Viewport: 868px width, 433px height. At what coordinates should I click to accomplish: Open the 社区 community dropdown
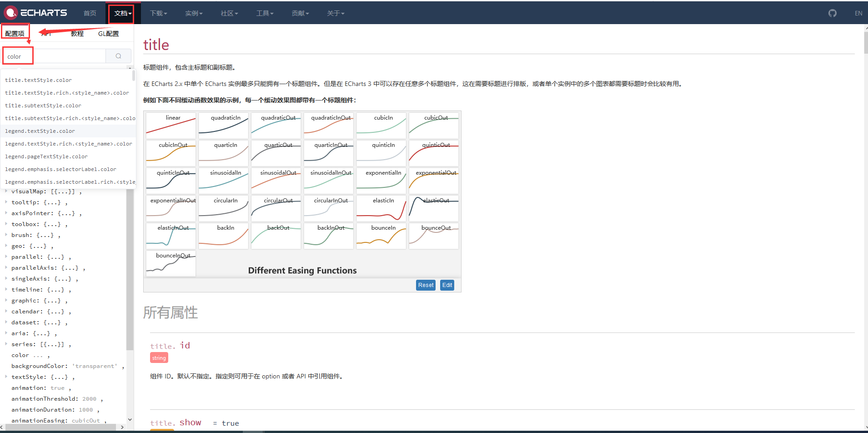point(229,13)
